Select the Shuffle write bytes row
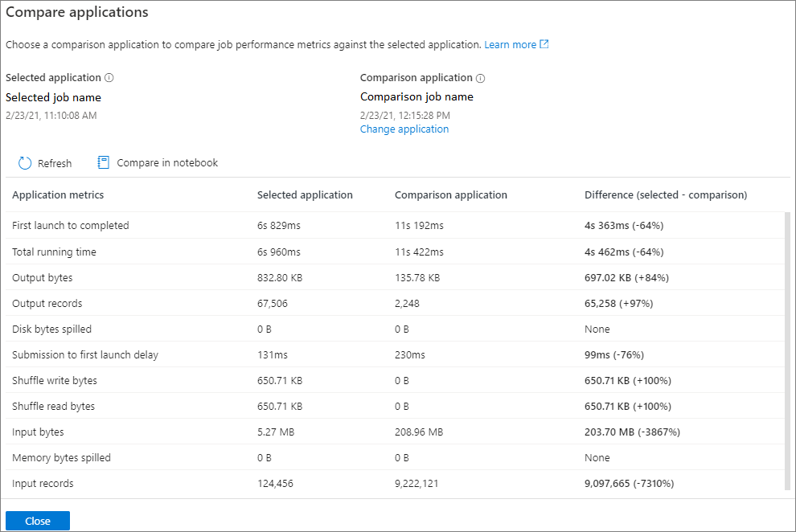 pyautogui.click(x=53, y=380)
